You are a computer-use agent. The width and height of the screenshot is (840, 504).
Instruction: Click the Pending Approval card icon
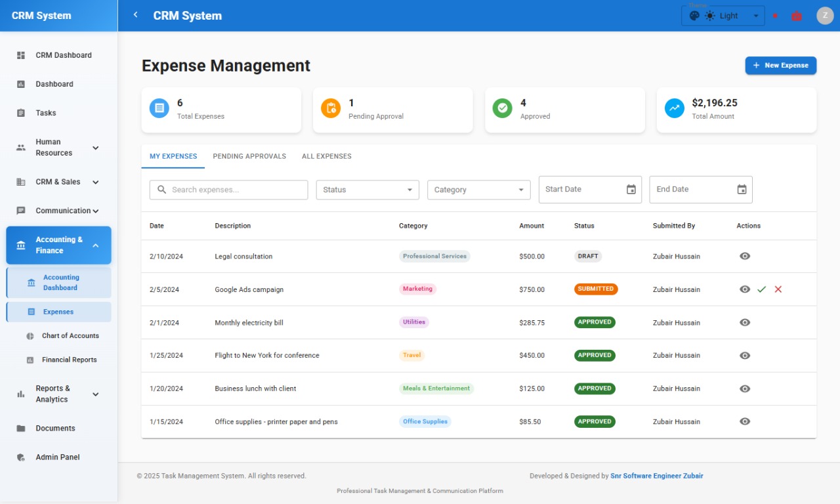coord(331,108)
